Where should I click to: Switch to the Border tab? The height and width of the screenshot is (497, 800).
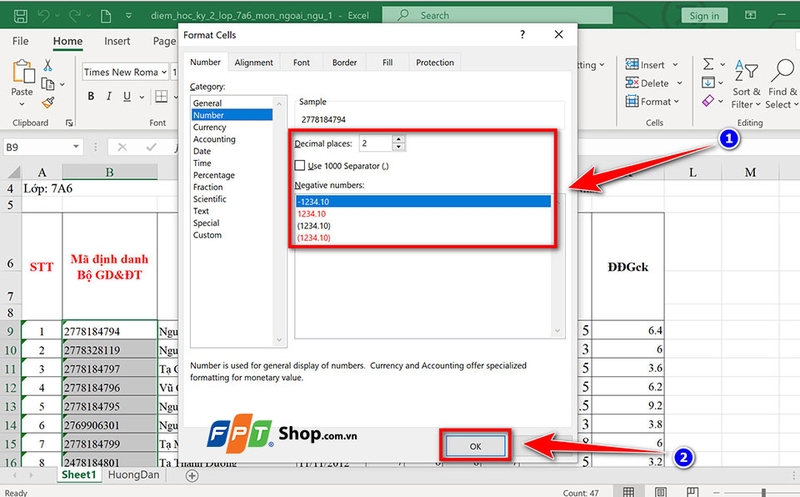(344, 62)
